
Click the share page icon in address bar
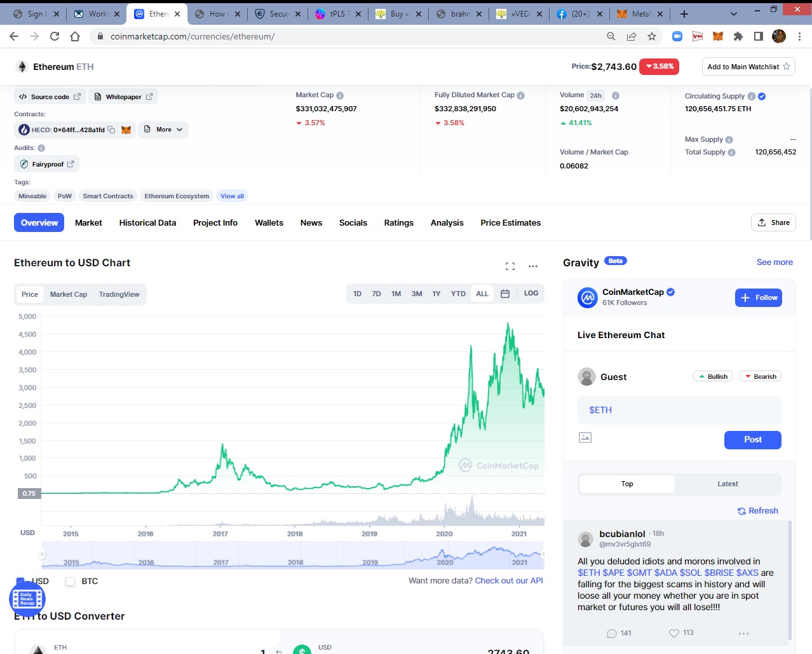click(632, 36)
